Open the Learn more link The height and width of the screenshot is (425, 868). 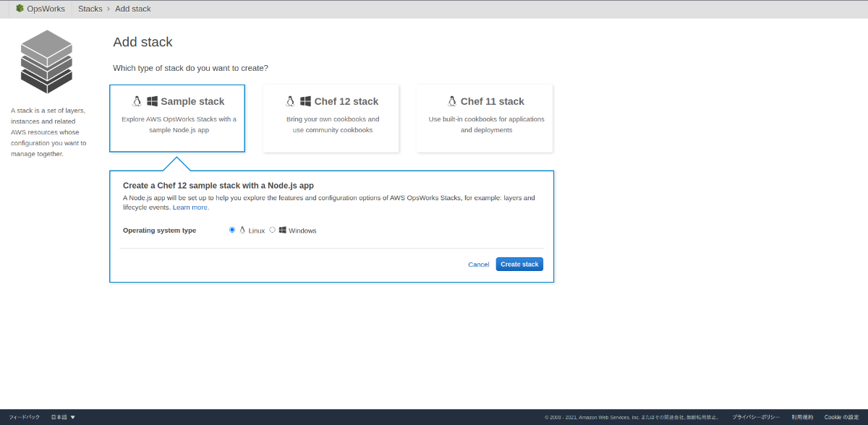[x=191, y=207]
